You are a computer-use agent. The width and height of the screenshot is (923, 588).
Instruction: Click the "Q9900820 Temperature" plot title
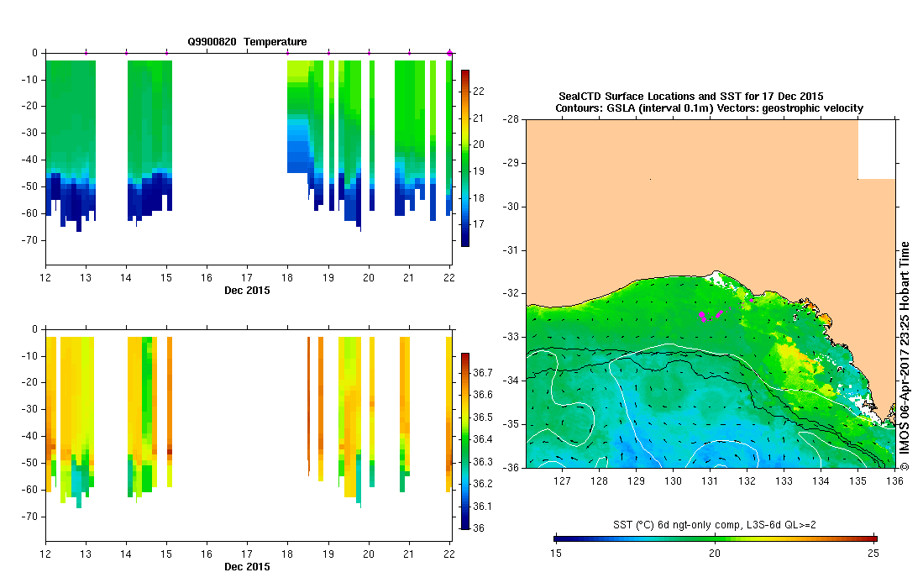point(247,42)
